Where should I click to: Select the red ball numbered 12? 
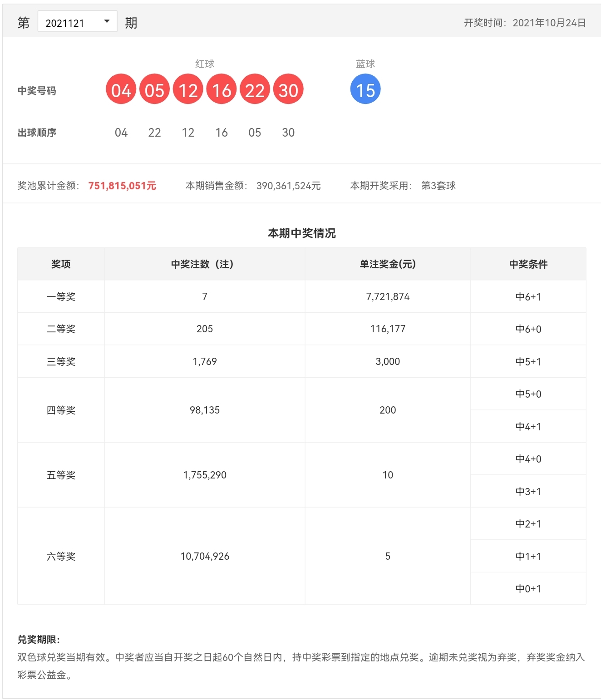click(188, 89)
